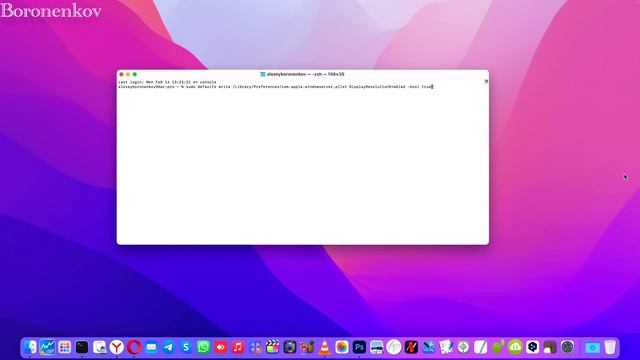Minimize Terminal window with yellow button
The image size is (640, 360).
(x=128, y=74)
